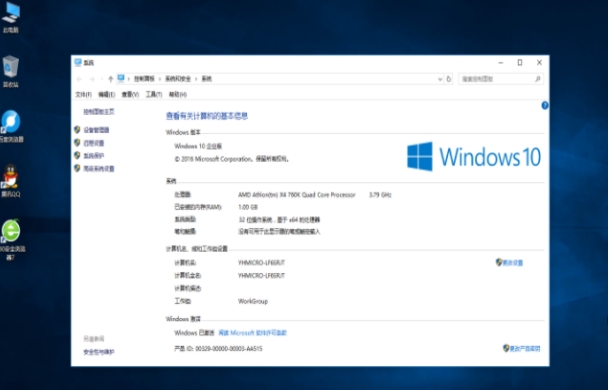Go up one level with the up arrow

click(x=111, y=79)
